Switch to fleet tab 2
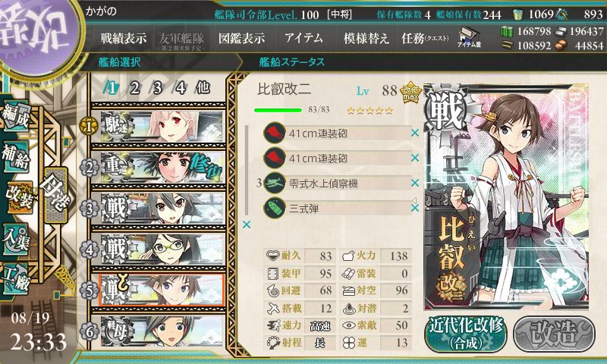 (135, 88)
